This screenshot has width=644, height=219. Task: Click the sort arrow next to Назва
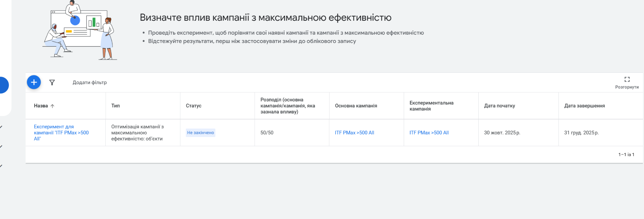(x=53, y=106)
